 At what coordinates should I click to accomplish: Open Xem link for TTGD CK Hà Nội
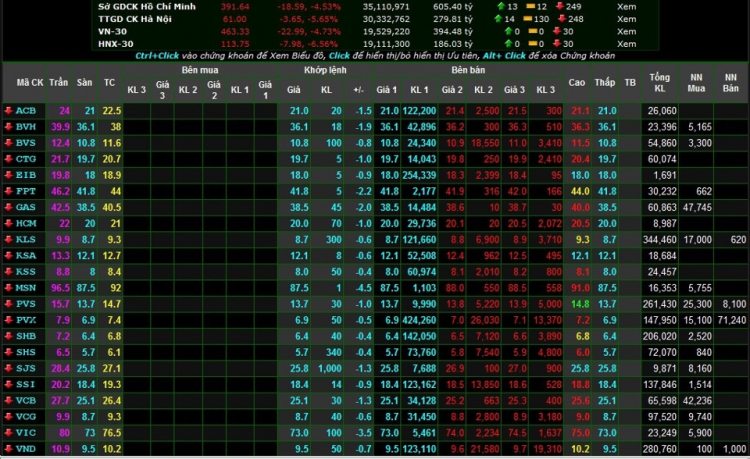pos(626,19)
